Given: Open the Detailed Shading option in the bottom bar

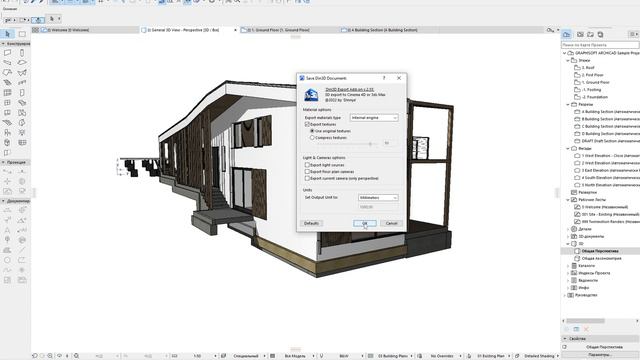Looking at the screenshot, I should coord(539,356).
